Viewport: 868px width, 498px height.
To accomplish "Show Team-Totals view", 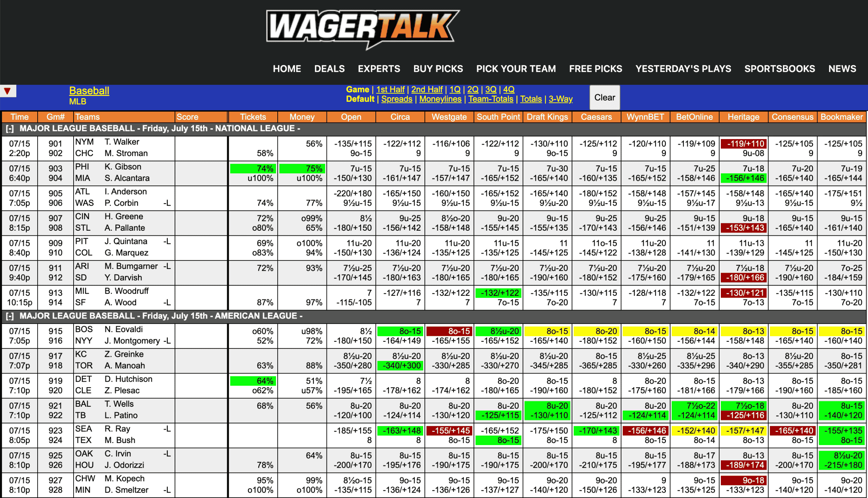I will click(x=490, y=99).
